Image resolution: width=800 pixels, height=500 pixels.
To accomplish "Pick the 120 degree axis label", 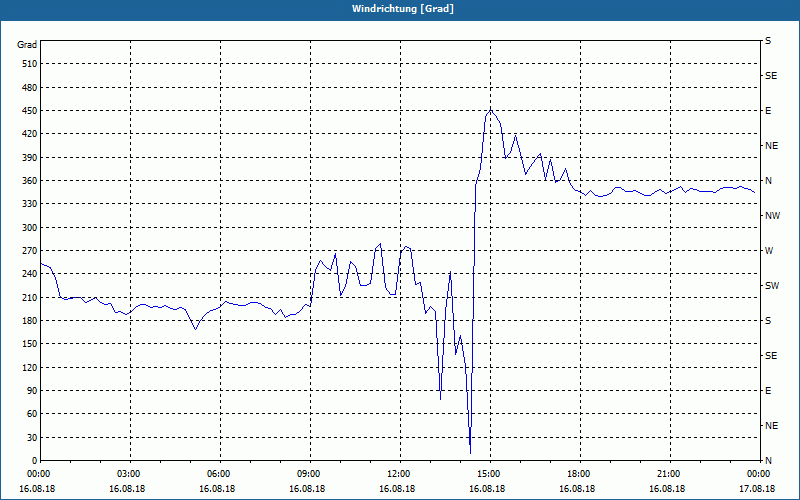I will 30,367.
